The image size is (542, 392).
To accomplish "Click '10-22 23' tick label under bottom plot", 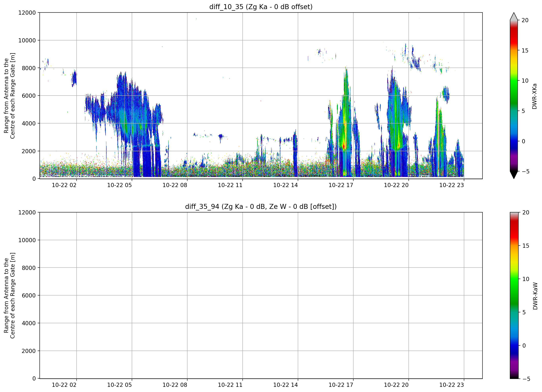I will click(x=452, y=385).
